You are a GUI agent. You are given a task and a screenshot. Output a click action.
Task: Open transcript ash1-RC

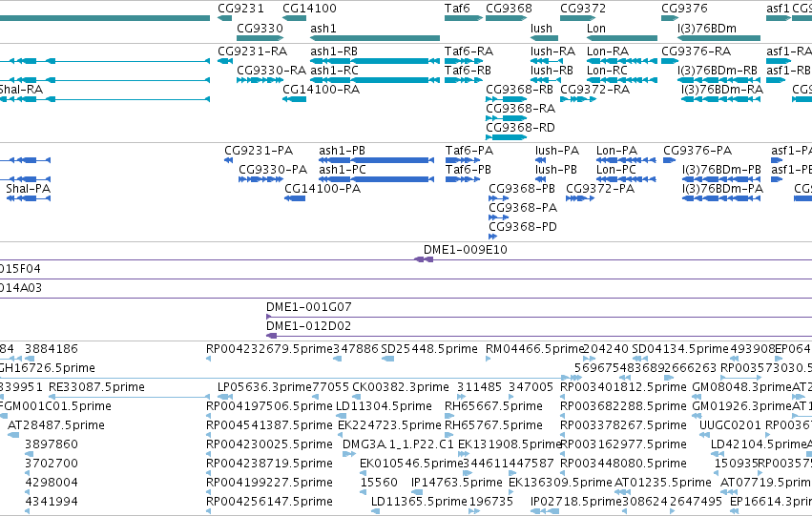point(334,71)
